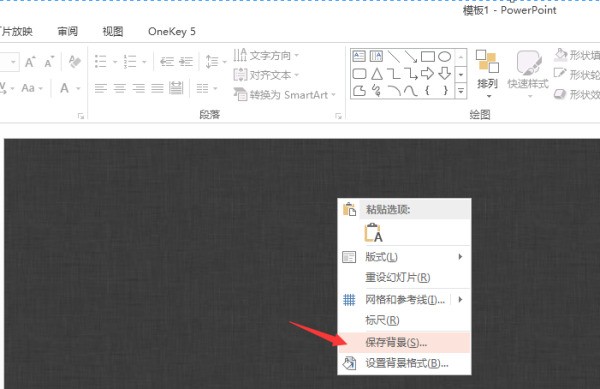600x389 pixels.
Task: Click the Decrease Font Size icon
Action: click(49, 62)
